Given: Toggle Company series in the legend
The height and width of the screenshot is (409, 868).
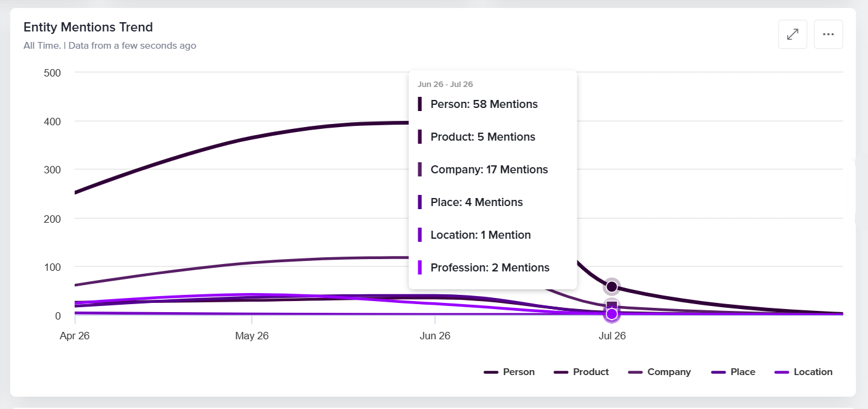Looking at the screenshot, I should [x=659, y=372].
